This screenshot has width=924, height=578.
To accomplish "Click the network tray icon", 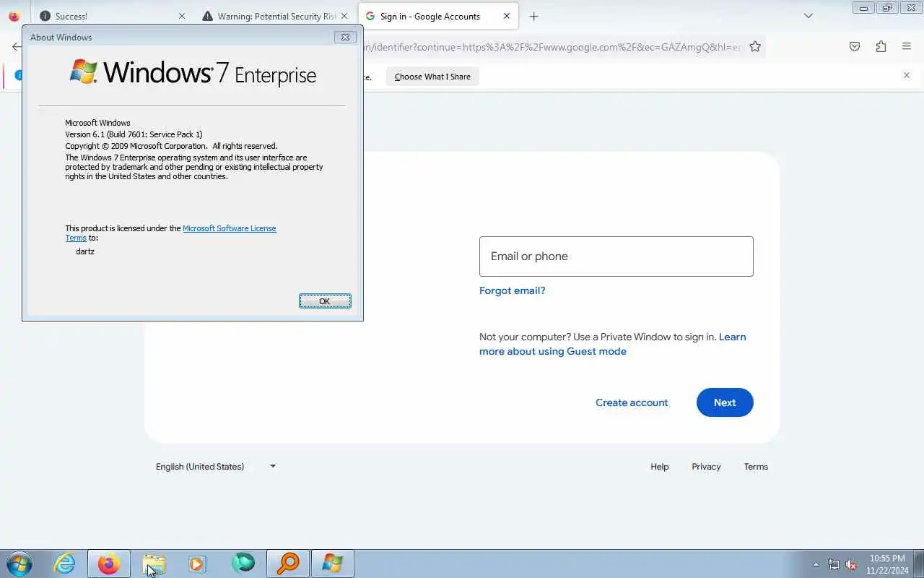I will click(x=834, y=564).
